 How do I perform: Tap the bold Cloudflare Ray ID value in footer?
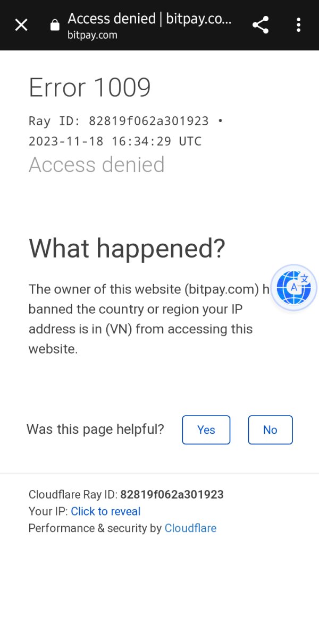coord(172,495)
